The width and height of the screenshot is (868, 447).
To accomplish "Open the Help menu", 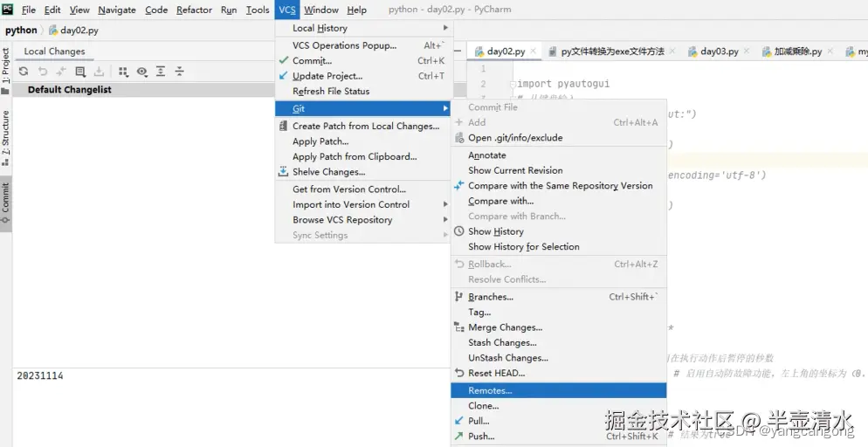I will coord(356,10).
